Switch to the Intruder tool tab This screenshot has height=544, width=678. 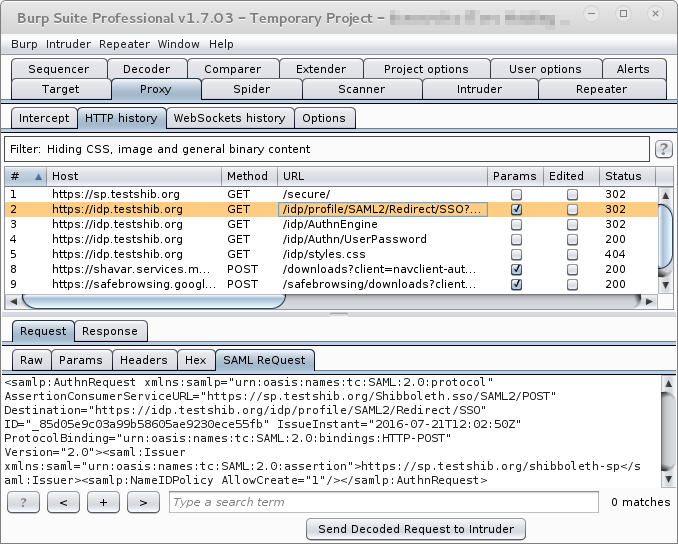(x=480, y=89)
